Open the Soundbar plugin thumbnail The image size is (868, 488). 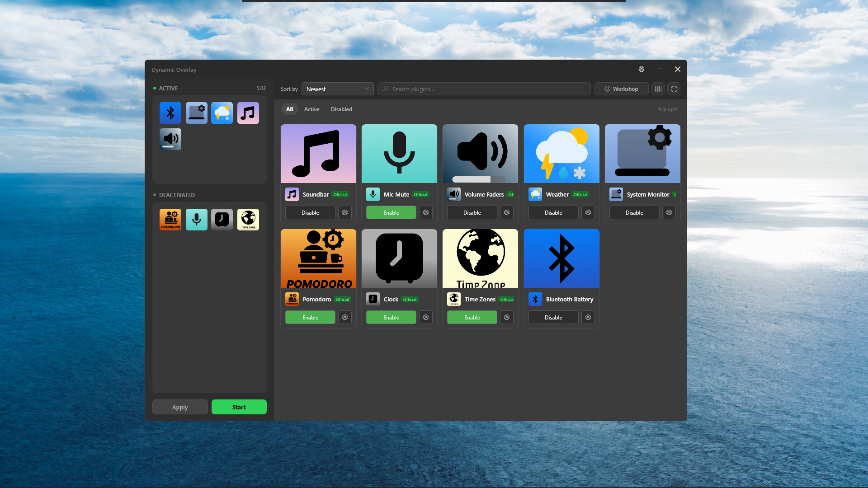click(x=318, y=154)
